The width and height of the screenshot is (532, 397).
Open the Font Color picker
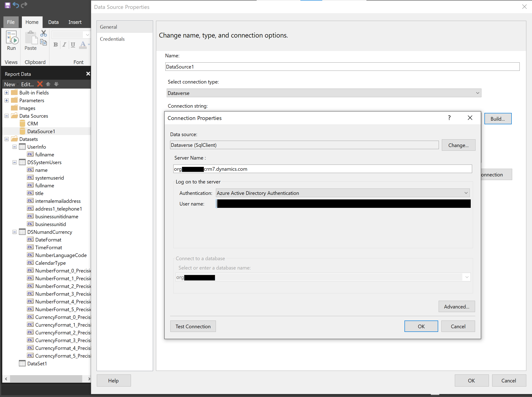(x=88, y=45)
